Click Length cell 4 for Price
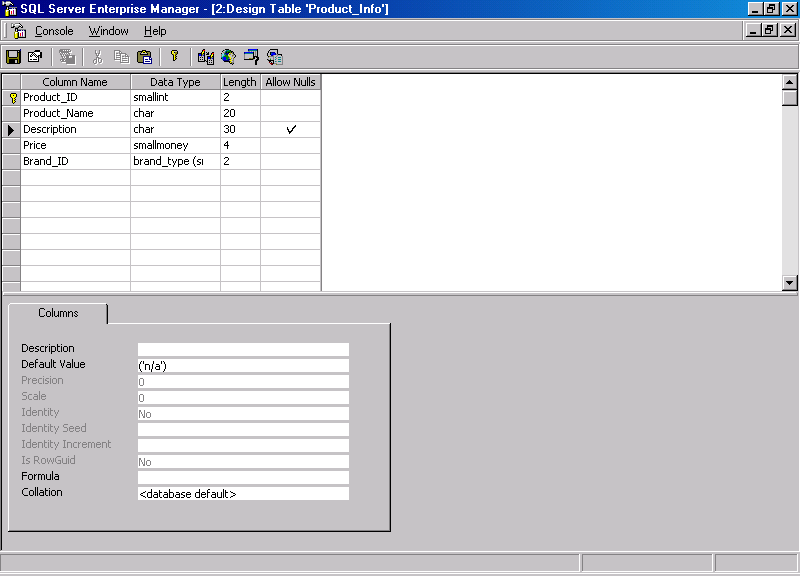Viewport: 800px width, 576px height. pyautogui.click(x=240, y=145)
